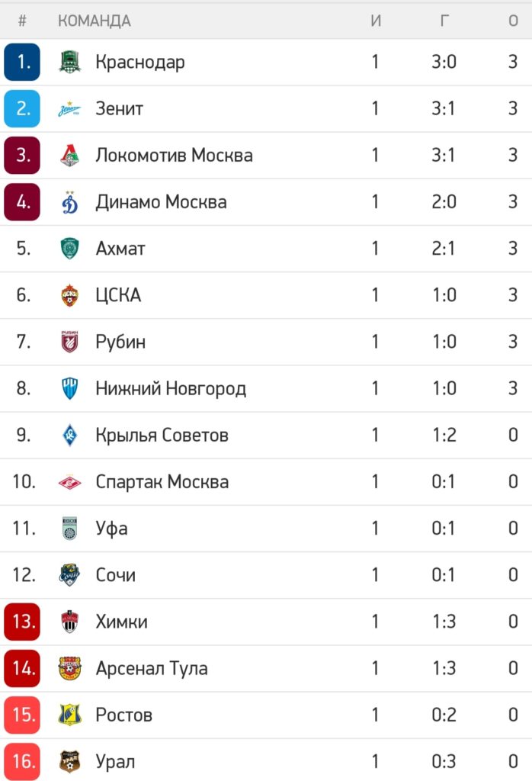Tap the red position 16 badge
Screen dimensions: 532x781
point(22,761)
